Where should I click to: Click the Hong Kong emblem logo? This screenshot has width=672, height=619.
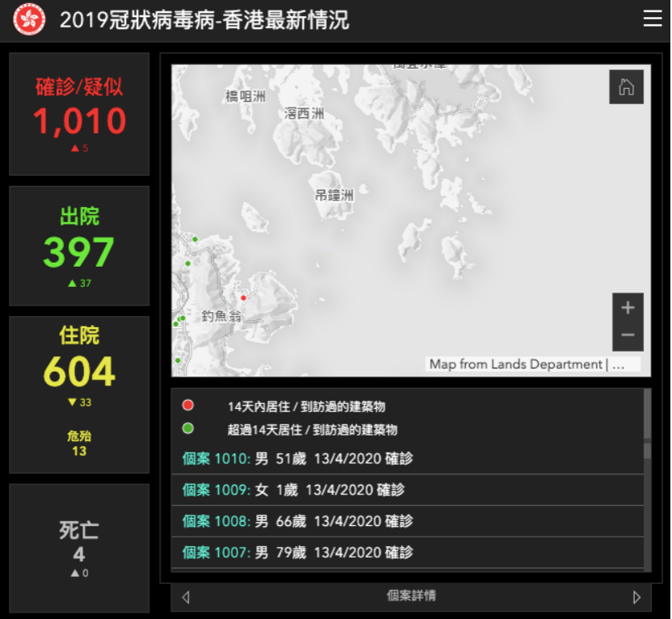pyautogui.click(x=29, y=20)
